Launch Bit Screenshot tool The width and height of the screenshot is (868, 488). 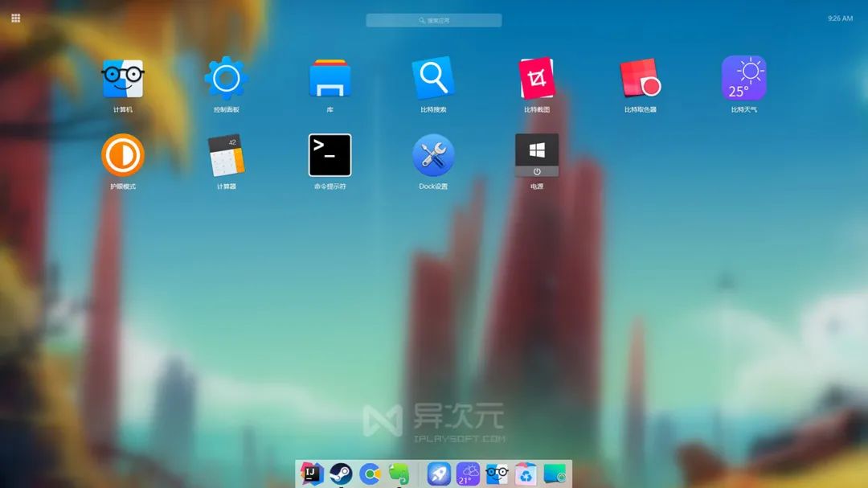coord(537,78)
